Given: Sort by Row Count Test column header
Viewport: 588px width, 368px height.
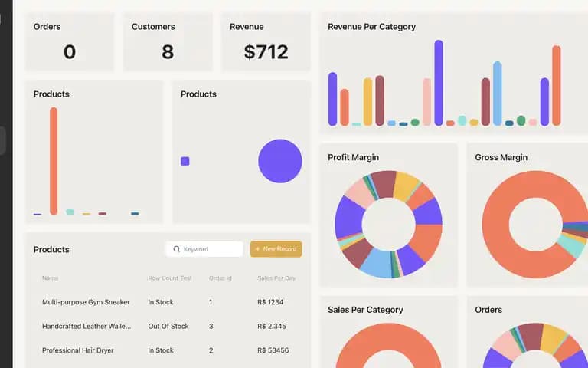Looking at the screenshot, I should point(170,278).
